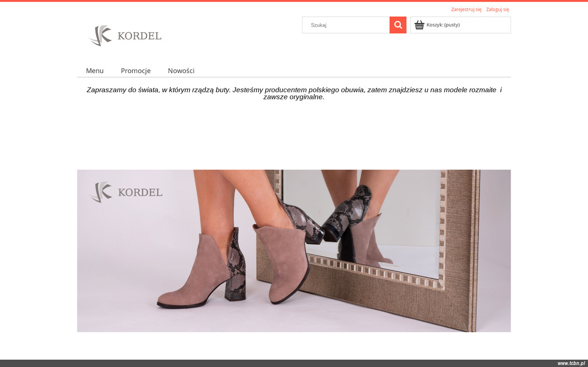Follow the Zaloguj się link
The height and width of the screenshot is (367, 588).
tap(497, 9)
